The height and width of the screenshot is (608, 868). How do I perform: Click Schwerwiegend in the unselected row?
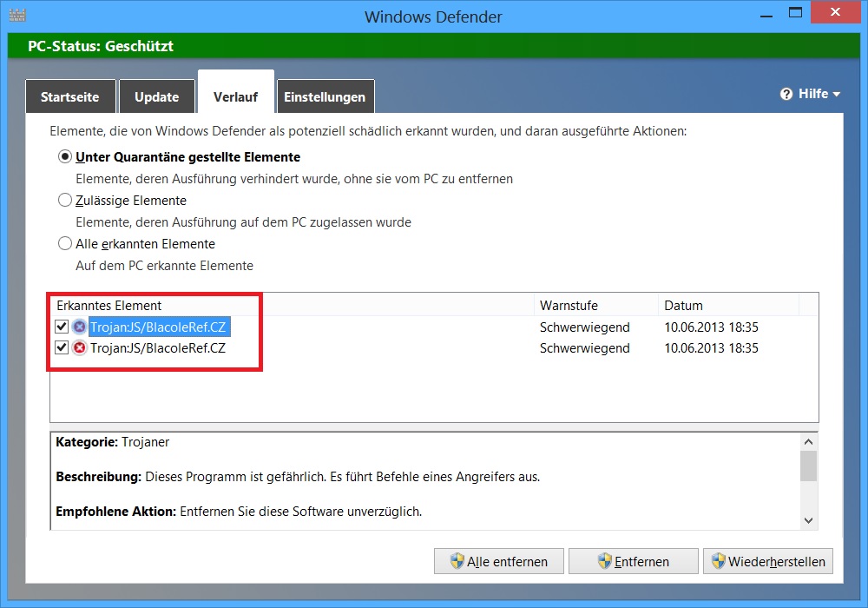click(584, 348)
